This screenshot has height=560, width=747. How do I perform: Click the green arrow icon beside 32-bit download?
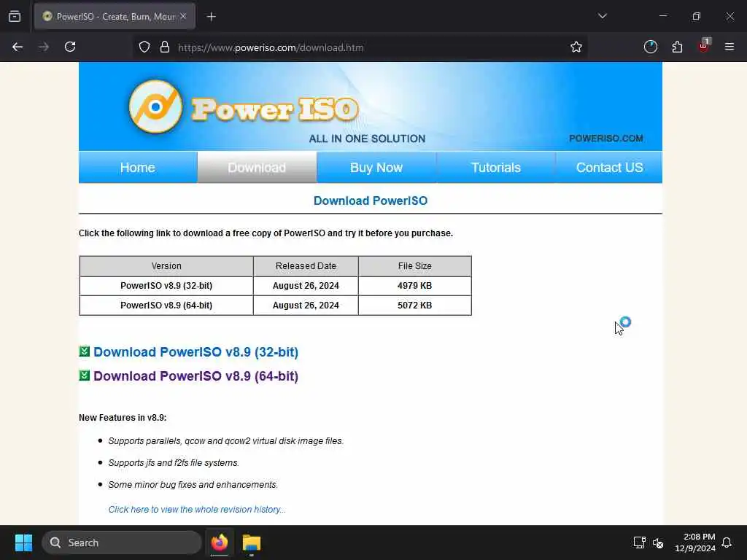tap(85, 351)
